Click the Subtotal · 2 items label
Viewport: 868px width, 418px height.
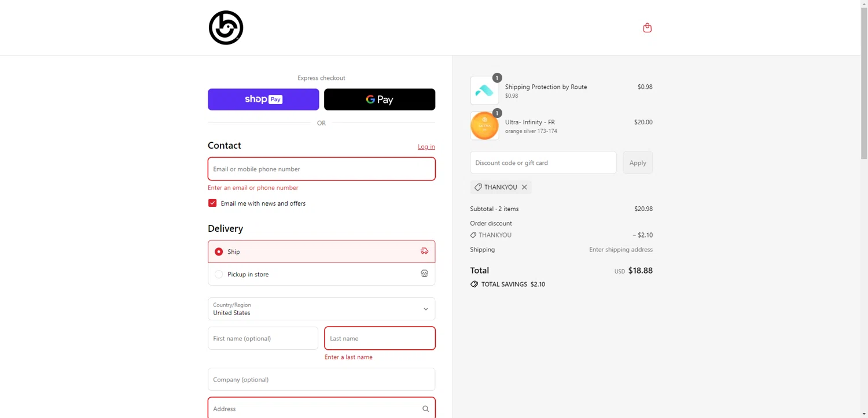494,209
